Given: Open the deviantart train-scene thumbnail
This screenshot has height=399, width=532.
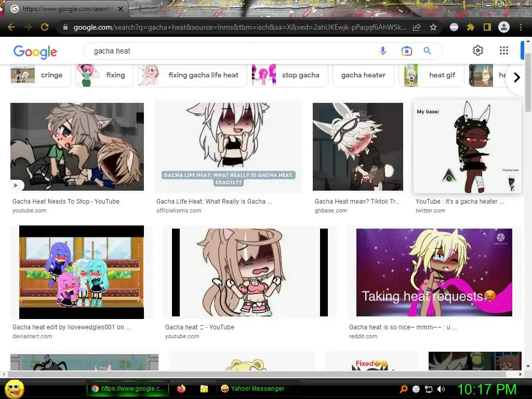Looking at the screenshot, I should point(82,272).
